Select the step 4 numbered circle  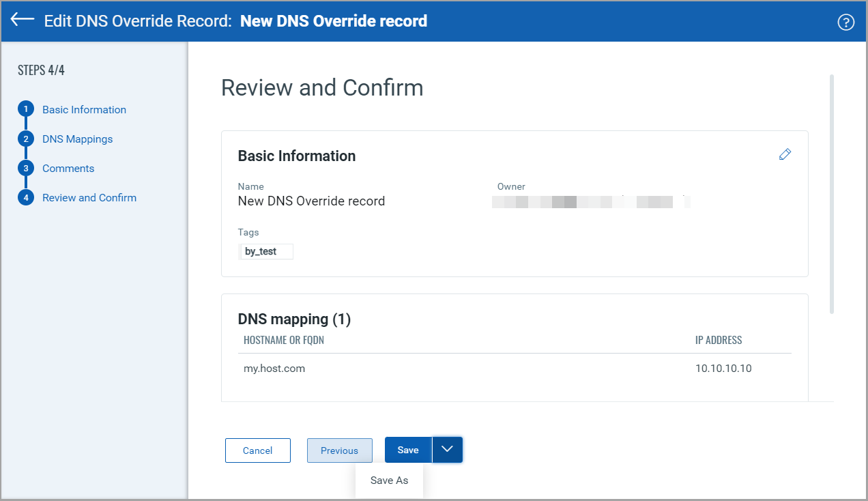pos(26,197)
